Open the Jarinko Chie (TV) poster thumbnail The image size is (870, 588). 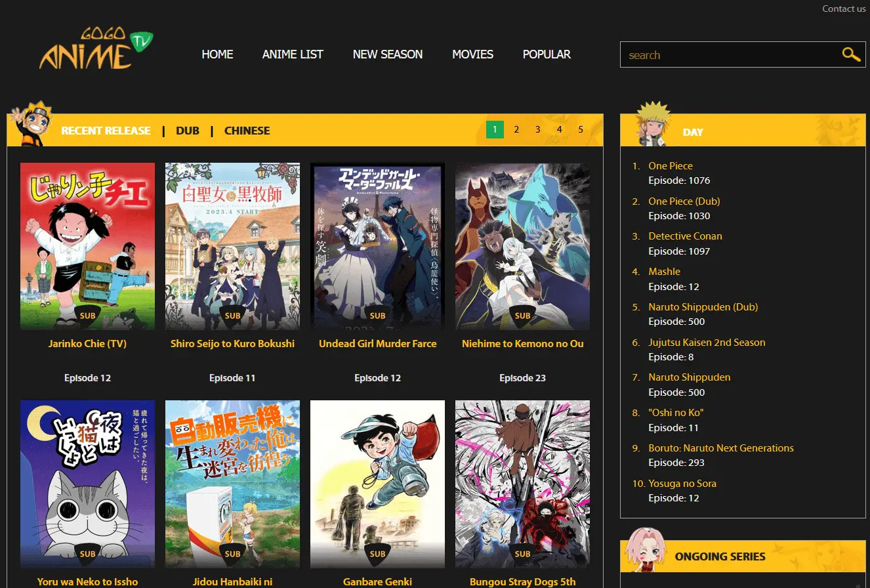pos(87,246)
